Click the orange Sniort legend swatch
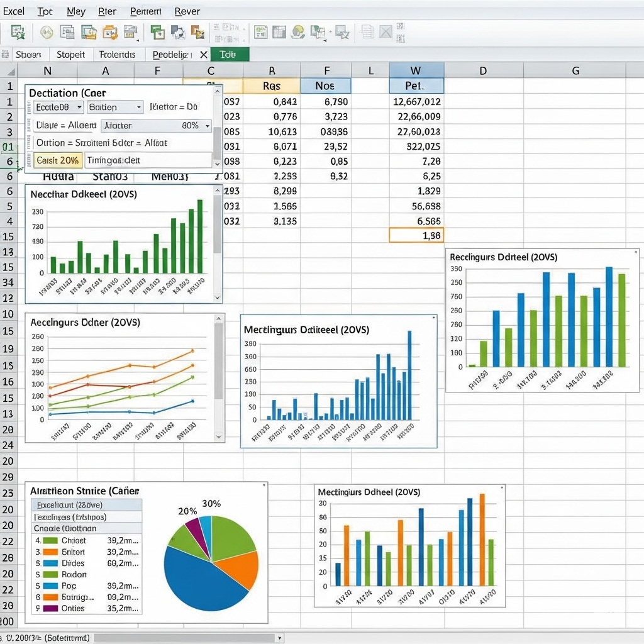This screenshot has height=644, width=644. click(50, 552)
